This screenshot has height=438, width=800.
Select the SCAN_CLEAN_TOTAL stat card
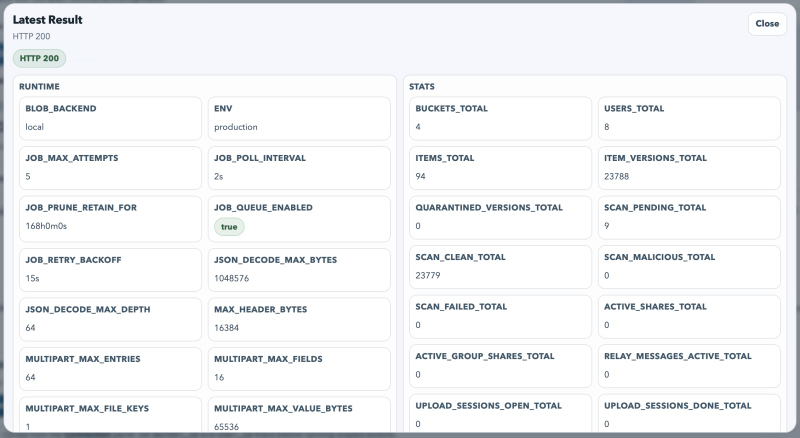(x=500, y=267)
